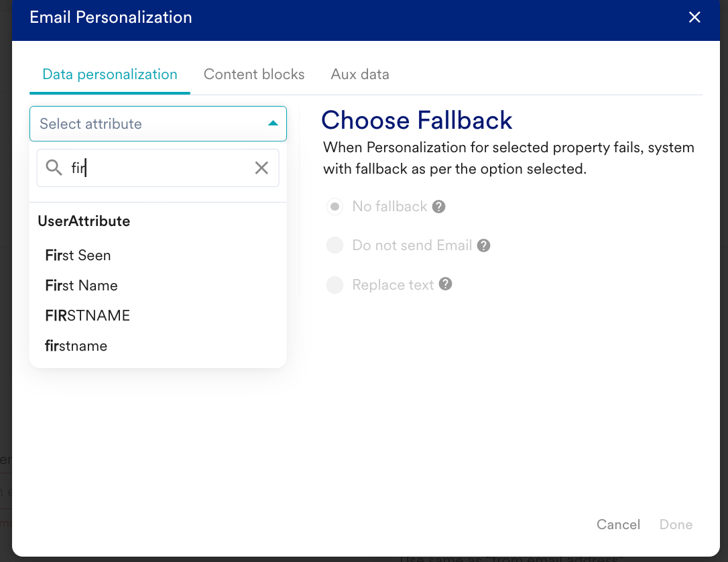Screen dimensions: 728x562
Task: Open the Replace text help icon
Action: click(x=446, y=284)
